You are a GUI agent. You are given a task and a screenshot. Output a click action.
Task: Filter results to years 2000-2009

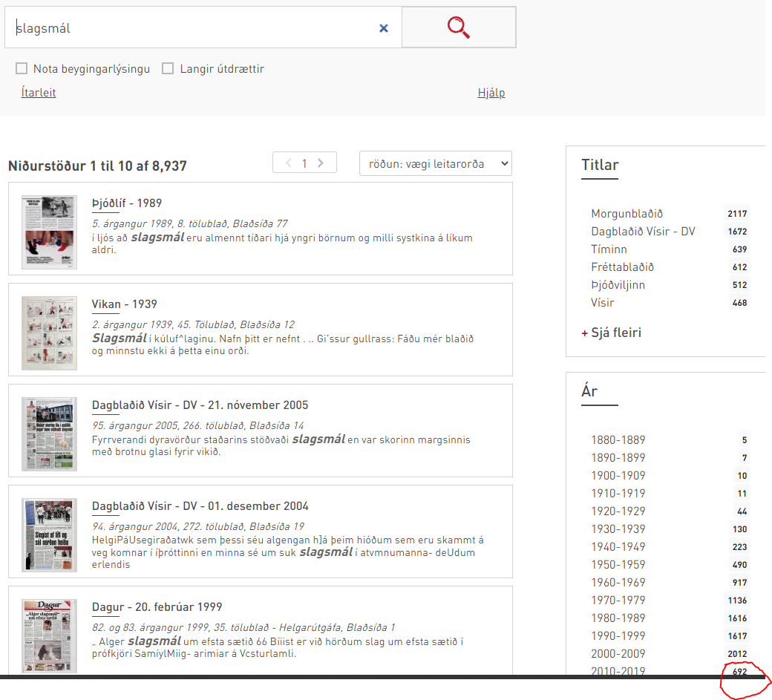618,654
